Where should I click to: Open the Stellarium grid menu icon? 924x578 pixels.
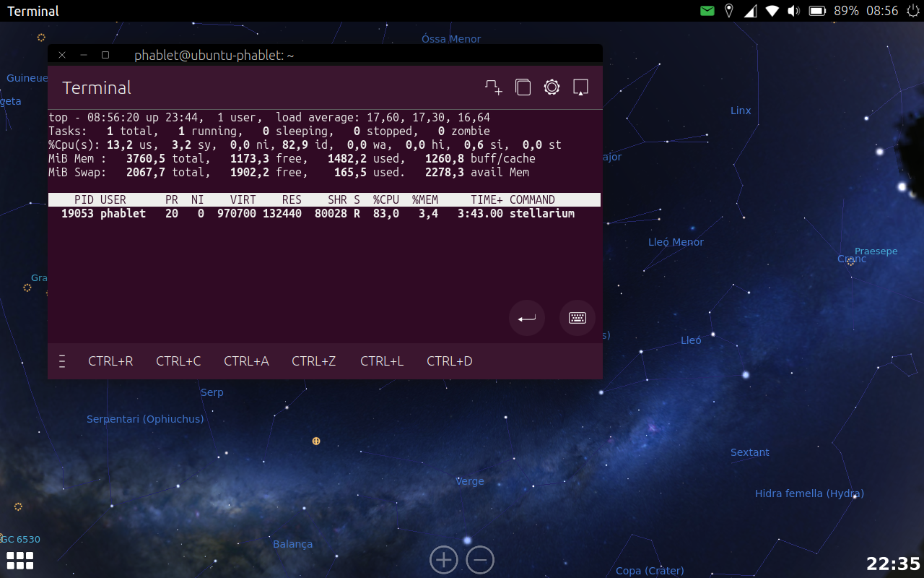click(19, 560)
